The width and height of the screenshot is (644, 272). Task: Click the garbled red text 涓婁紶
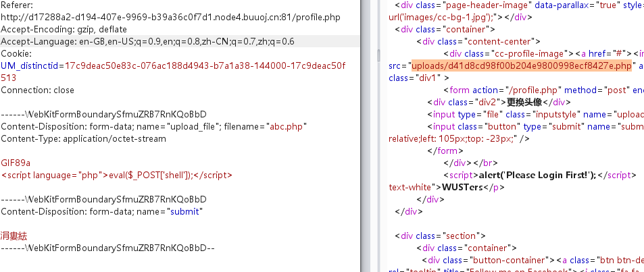14,236
